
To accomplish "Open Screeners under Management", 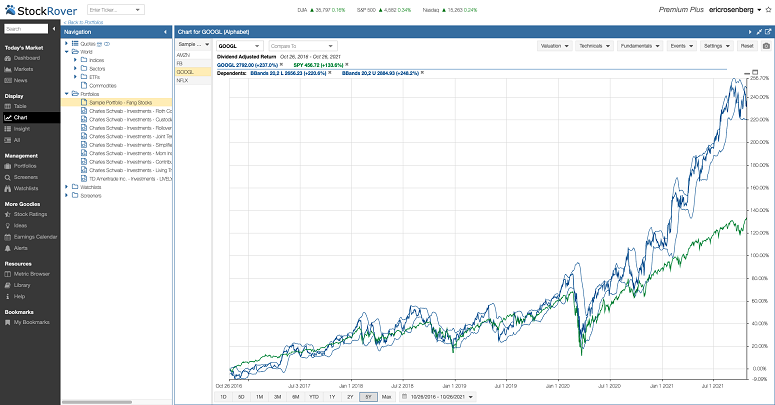I will pos(21,177).
